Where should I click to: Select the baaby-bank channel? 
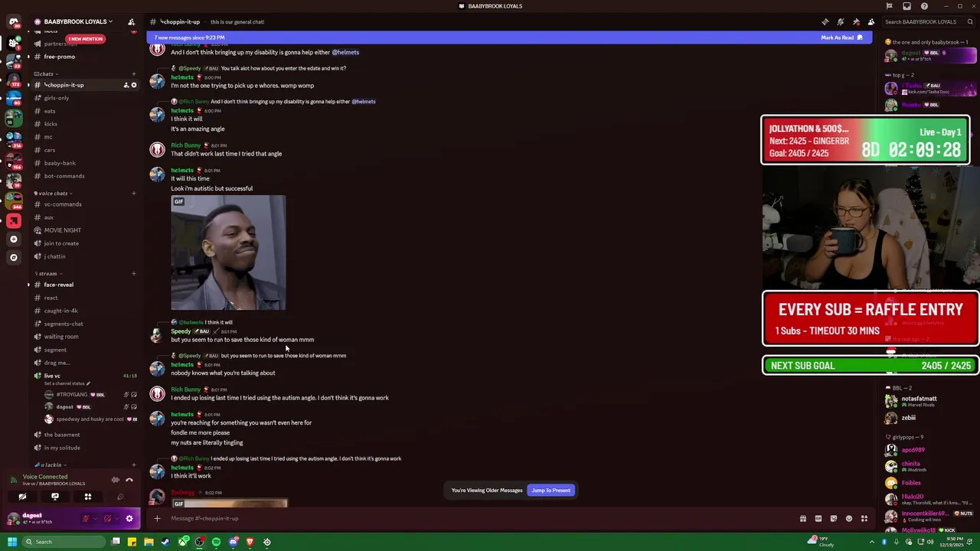point(84,163)
